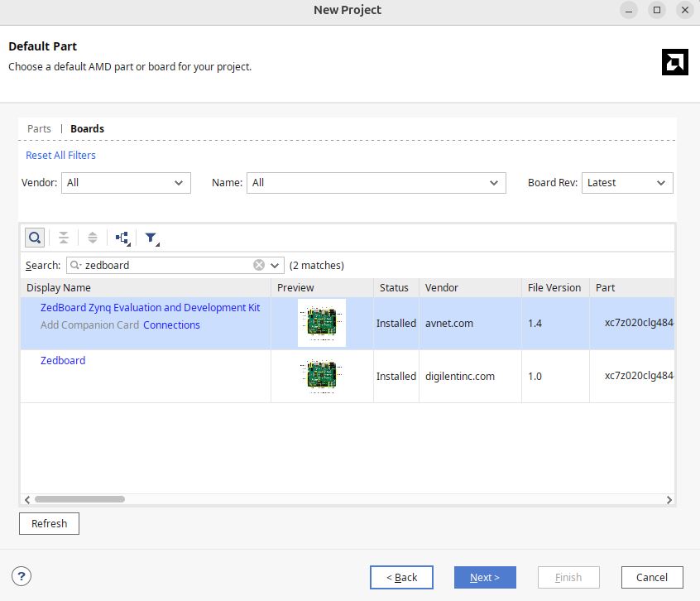Open the help question mark
This screenshot has width=700, height=601.
click(22, 576)
